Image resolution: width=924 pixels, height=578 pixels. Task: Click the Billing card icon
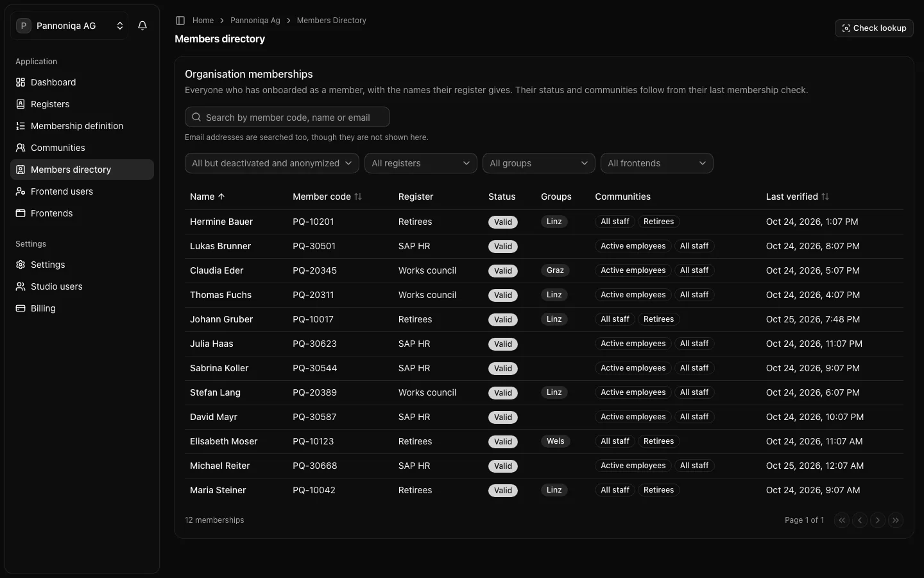pos(21,308)
